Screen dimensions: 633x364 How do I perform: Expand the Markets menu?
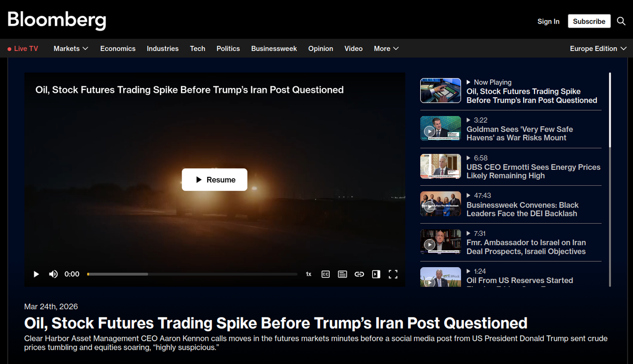tap(71, 48)
